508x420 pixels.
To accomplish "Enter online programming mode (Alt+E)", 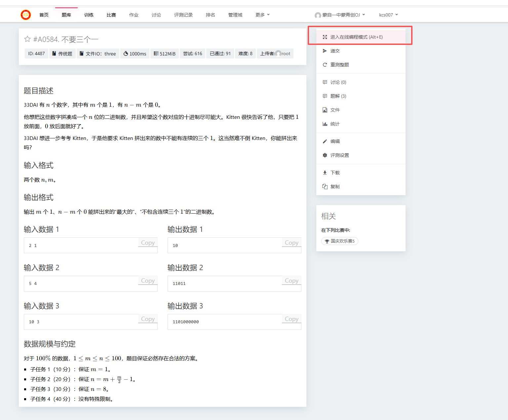I will [356, 37].
